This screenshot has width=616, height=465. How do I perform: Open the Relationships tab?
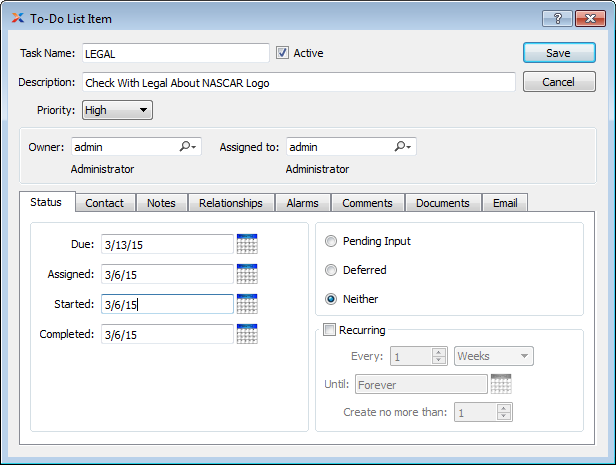pyautogui.click(x=231, y=203)
